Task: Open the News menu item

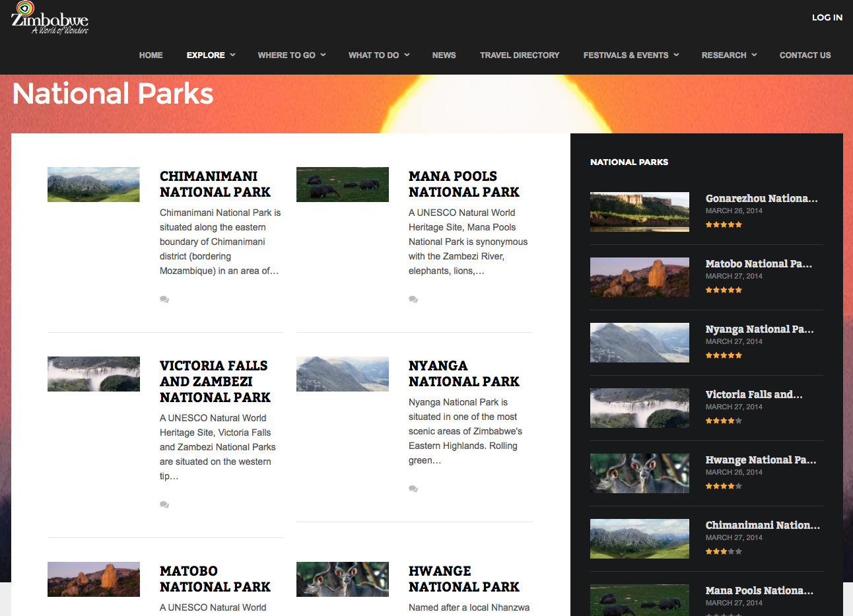Action: (444, 55)
